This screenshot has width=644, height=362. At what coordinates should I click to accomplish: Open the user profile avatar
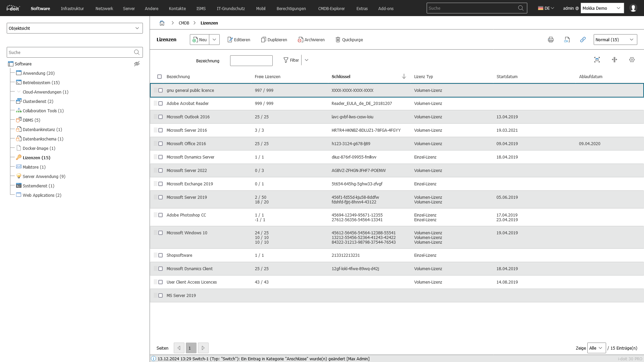(633, 8)
